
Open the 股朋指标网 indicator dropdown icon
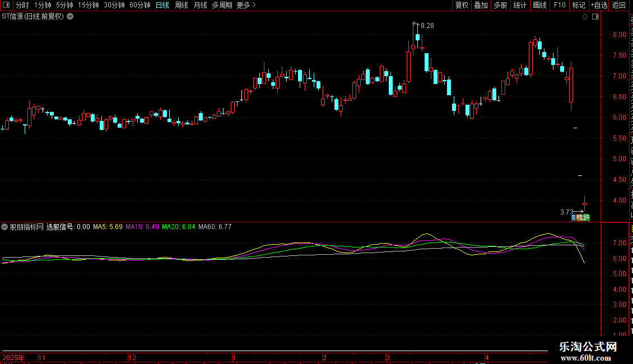tap(4, 227)
